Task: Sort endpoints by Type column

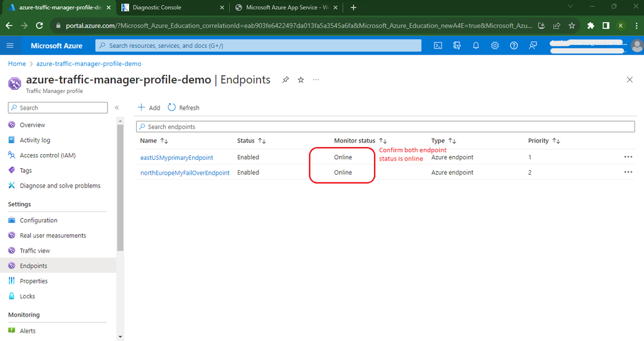Action: coord(444,141)
